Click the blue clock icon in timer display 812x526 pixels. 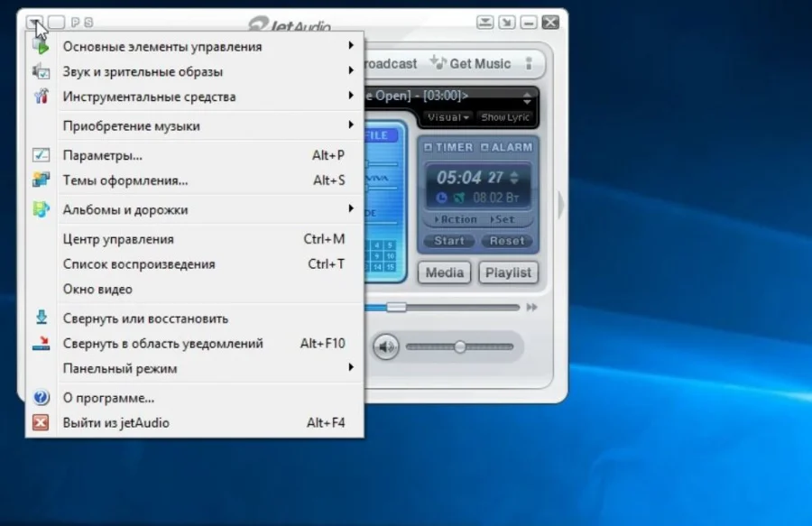(441, 198)
